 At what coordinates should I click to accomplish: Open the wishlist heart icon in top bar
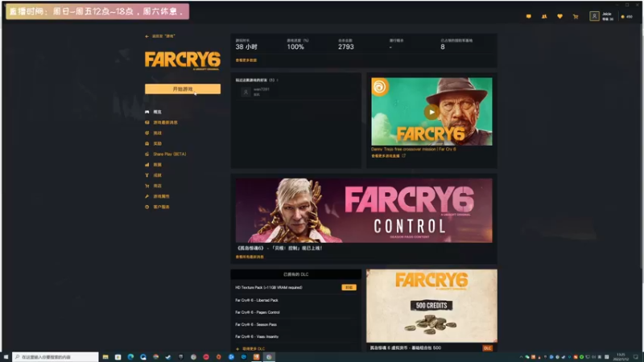pos(559,16)
